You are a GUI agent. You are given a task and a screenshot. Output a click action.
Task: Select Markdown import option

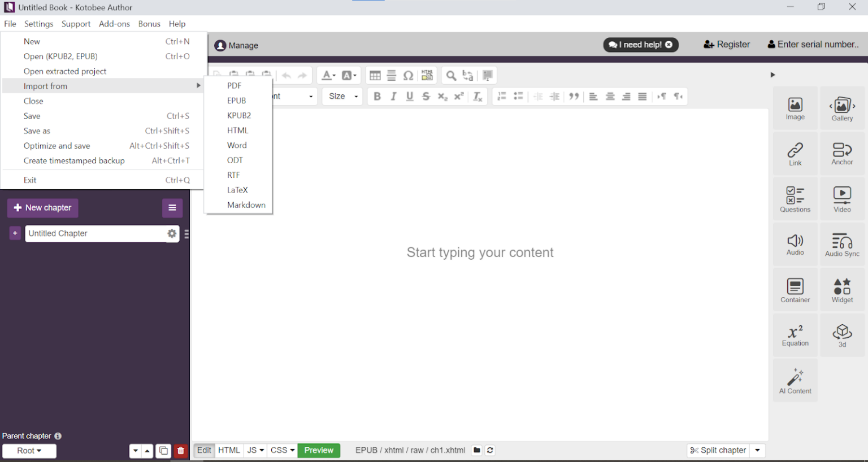pyautogui.click(x=246, y=205)
